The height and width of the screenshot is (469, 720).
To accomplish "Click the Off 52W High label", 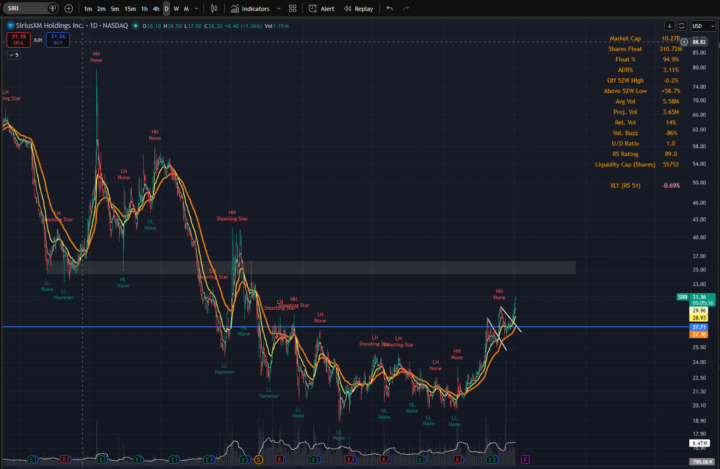I will (625, 80).
